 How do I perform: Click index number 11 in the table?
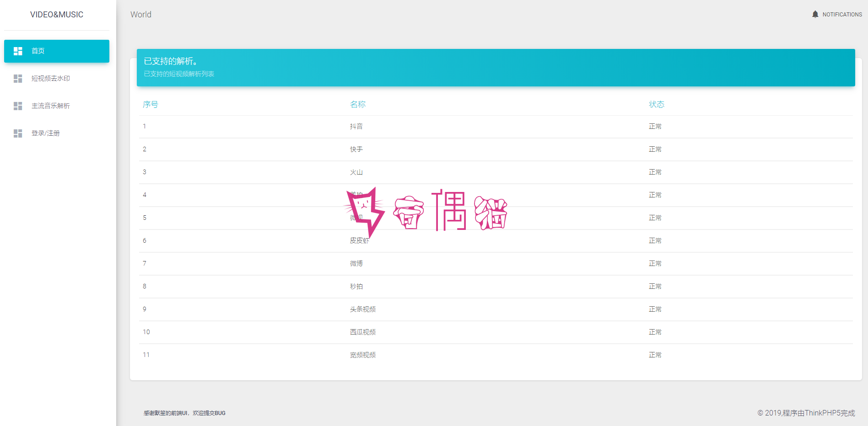146,355
